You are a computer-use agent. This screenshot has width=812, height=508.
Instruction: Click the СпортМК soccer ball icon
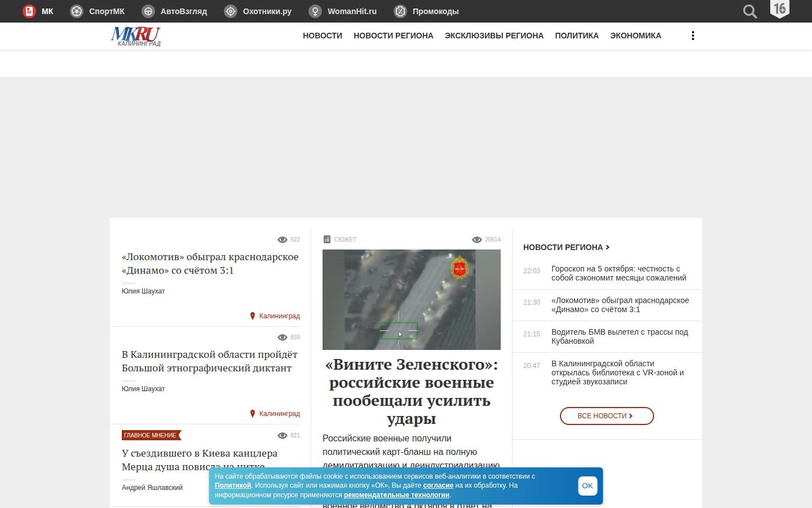point(77,11)
